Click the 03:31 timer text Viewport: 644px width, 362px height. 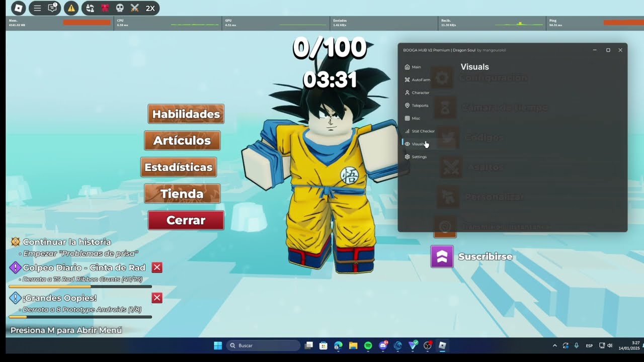pos(330,80)
